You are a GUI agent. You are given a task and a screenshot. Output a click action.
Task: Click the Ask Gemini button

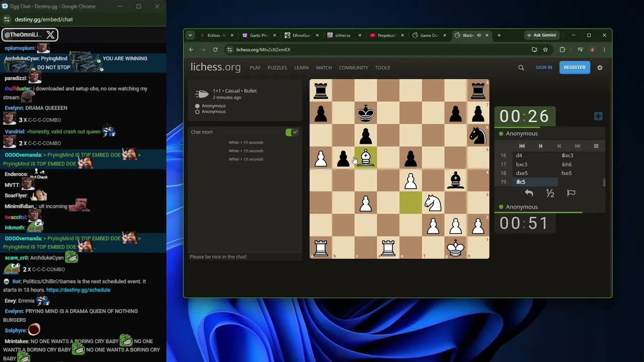click(541, 35)
